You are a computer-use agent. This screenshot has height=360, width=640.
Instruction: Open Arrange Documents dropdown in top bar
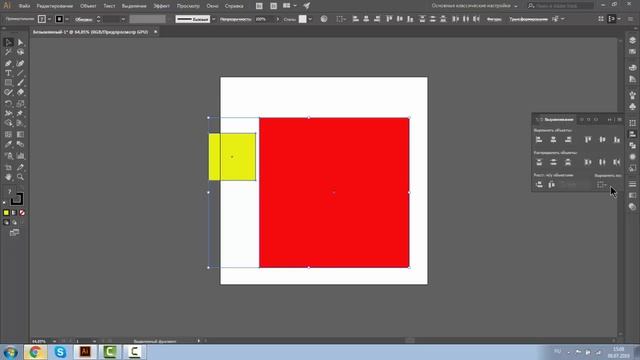click(x=289, y=6)
